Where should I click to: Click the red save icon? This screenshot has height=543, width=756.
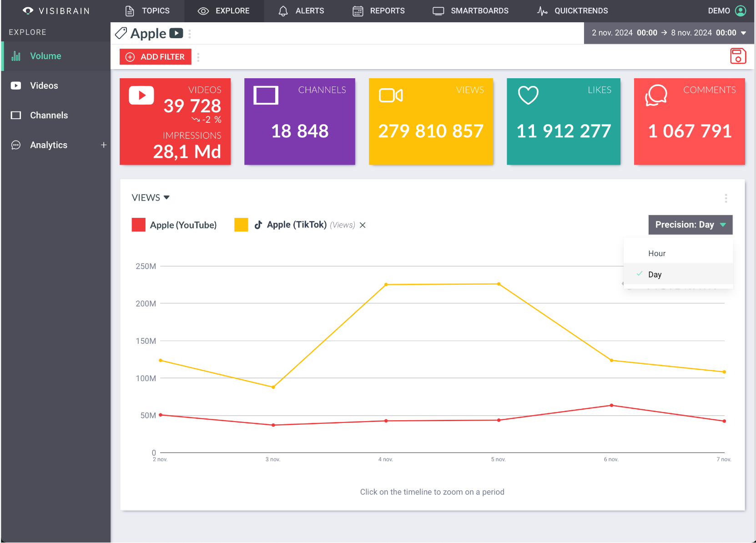tap(738, 56)
